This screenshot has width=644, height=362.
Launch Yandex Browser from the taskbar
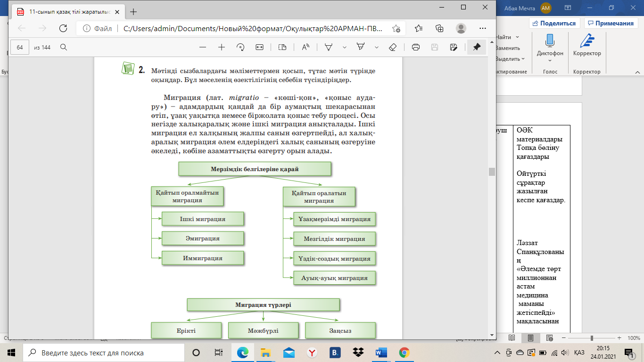click(x=312, y=353)
